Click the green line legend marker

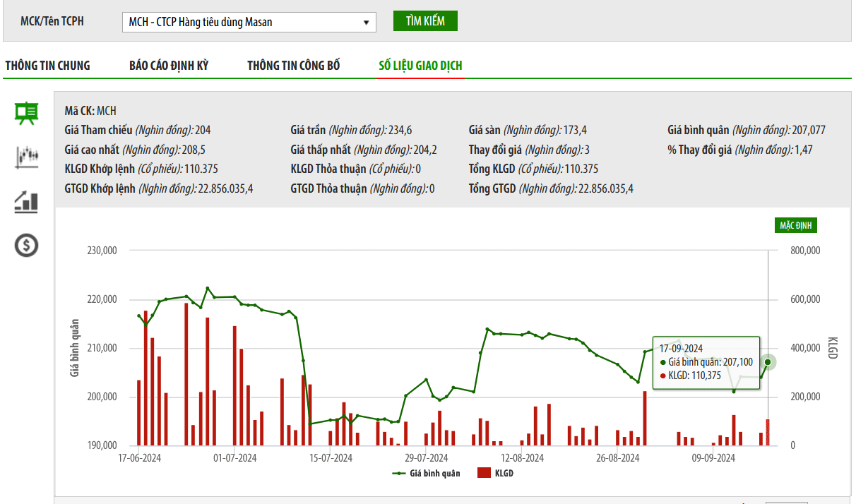(x=399, y=473)
